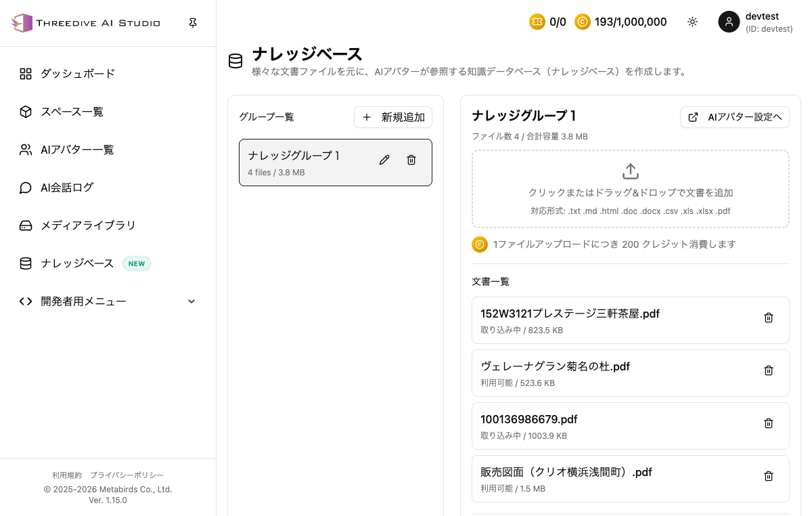
Task: Open Space list (スペース一覧) in sidebar
Action: (x=108, y=112)
